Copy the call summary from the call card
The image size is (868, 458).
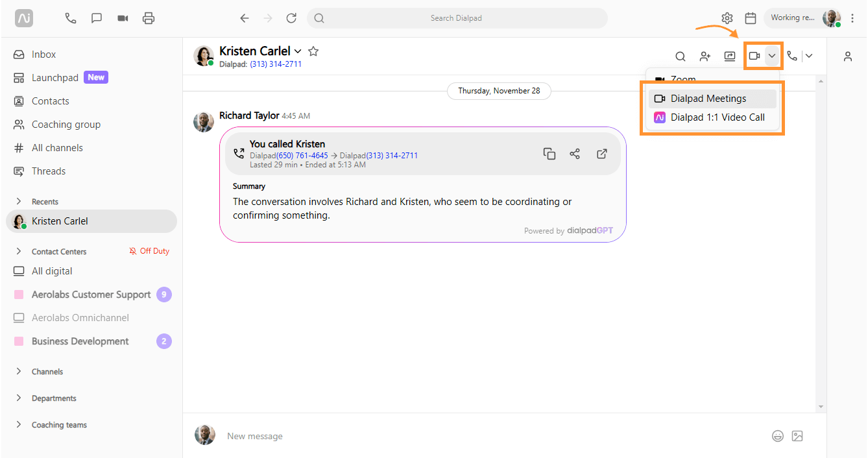[549, 153]
